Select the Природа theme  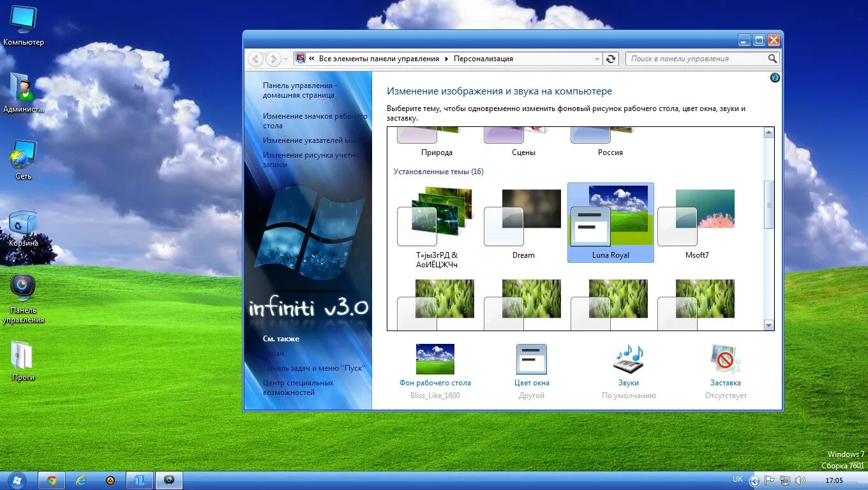[x=437, y=143]
